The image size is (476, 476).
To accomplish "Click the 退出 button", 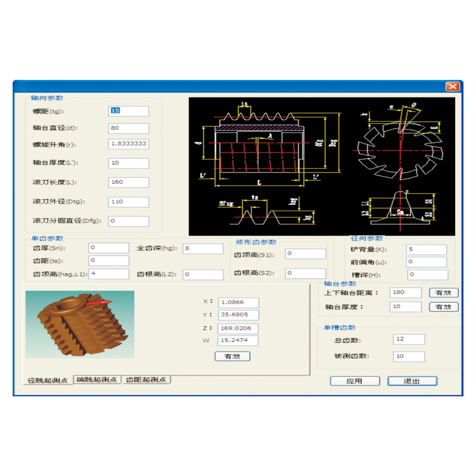I will pyautogui.click(x=412, y=381).
